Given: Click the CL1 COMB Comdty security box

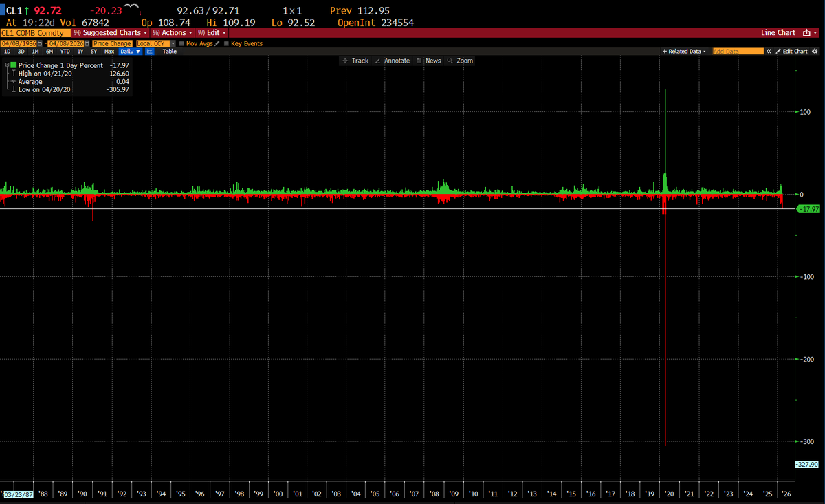Looking at the screenshot, I should tap(35, 33).
